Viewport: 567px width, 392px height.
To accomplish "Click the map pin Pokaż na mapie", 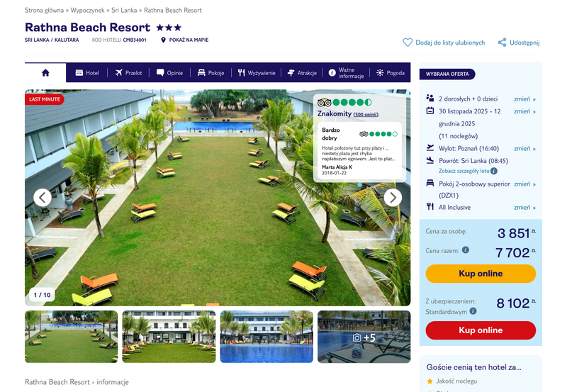I will [163, 40].
